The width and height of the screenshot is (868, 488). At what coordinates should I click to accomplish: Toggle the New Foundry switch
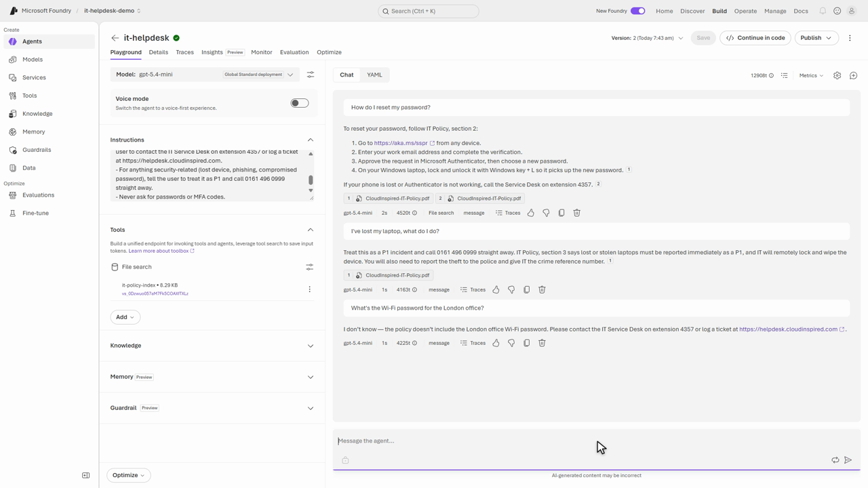[x=637, y=11]
